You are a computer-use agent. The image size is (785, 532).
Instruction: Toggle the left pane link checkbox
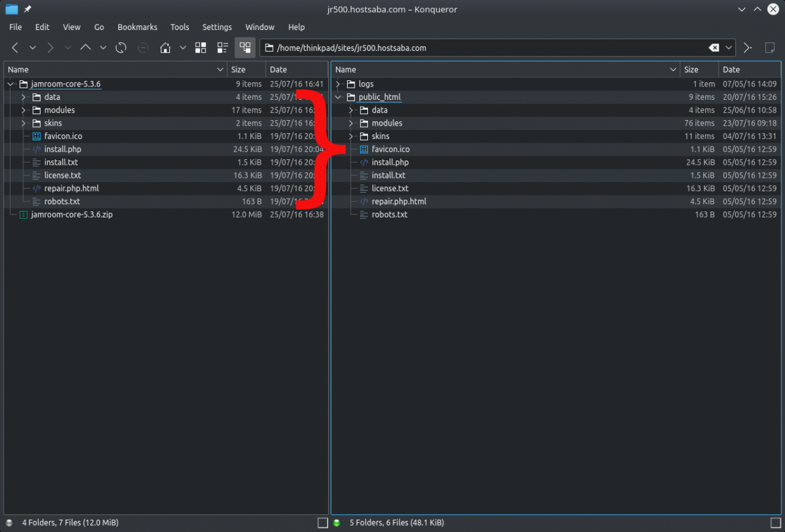323,523
